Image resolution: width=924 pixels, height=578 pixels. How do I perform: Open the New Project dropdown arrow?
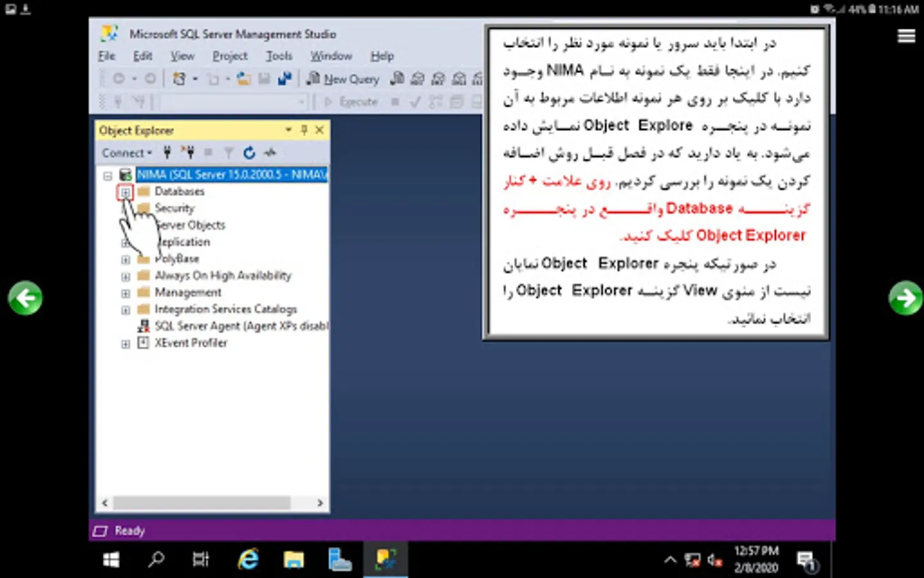click(x=195, y=78)
